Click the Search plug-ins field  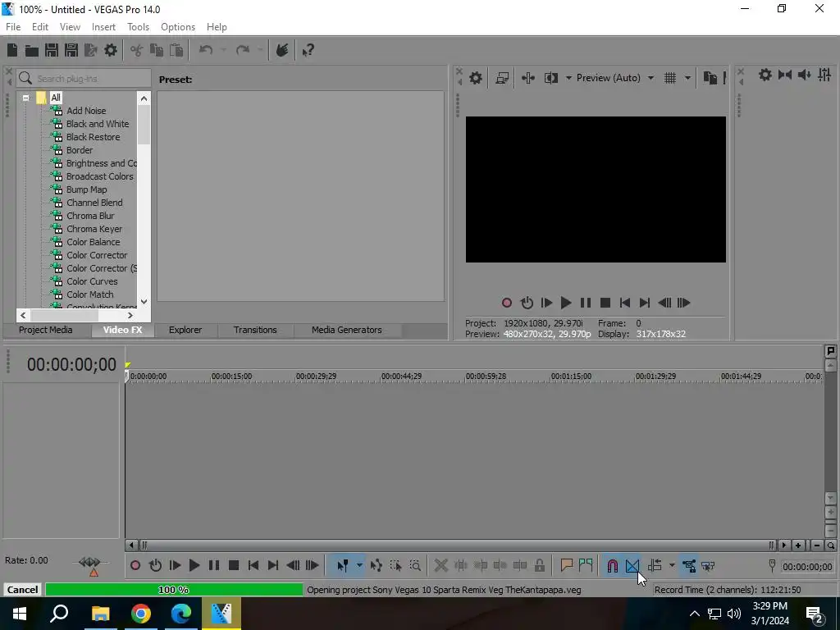pos(84,79)
